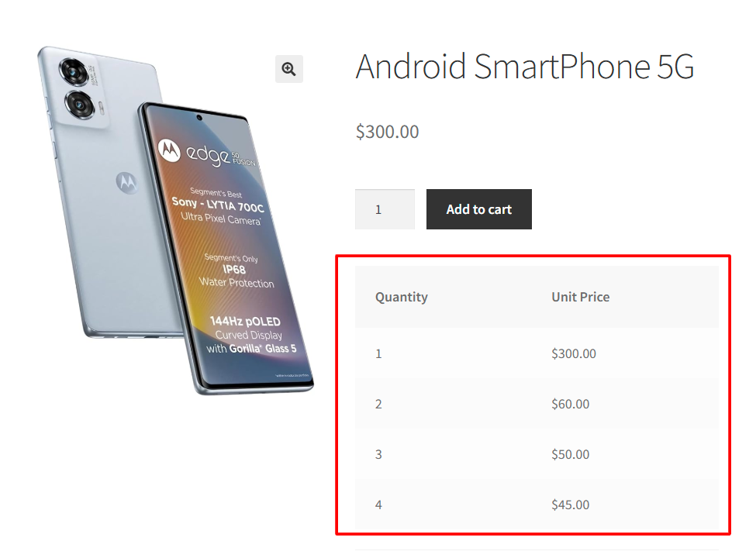Focus the quantity input field
Screen dimensions: 756x558
pyautogui.click(x=385, y=209)
